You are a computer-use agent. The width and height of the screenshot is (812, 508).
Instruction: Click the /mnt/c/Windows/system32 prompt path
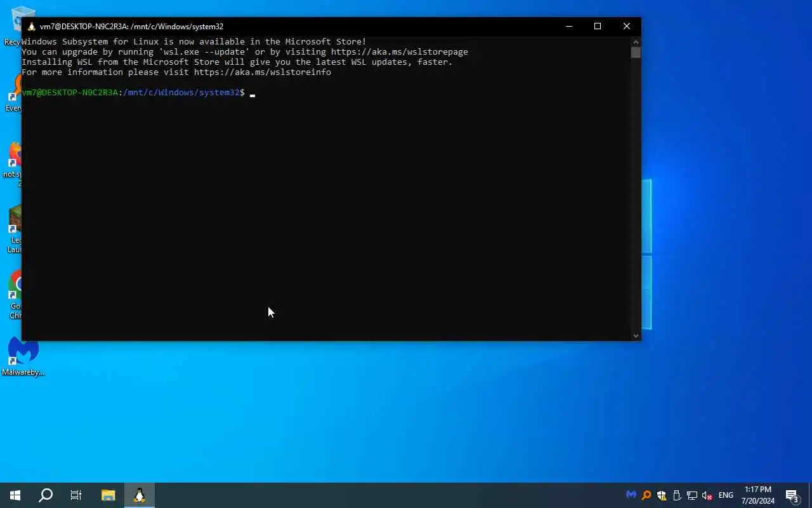coord(181,93)
